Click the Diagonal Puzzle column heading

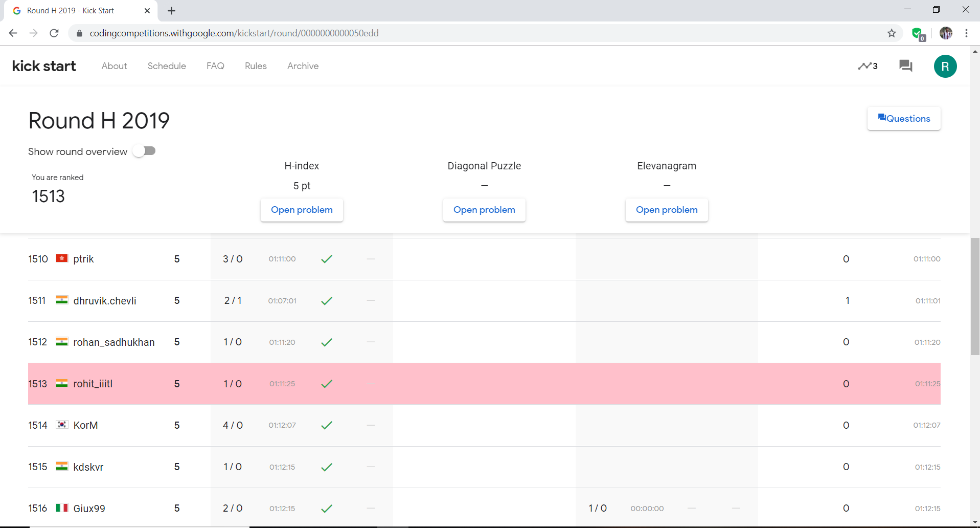(x=484, y=166)
